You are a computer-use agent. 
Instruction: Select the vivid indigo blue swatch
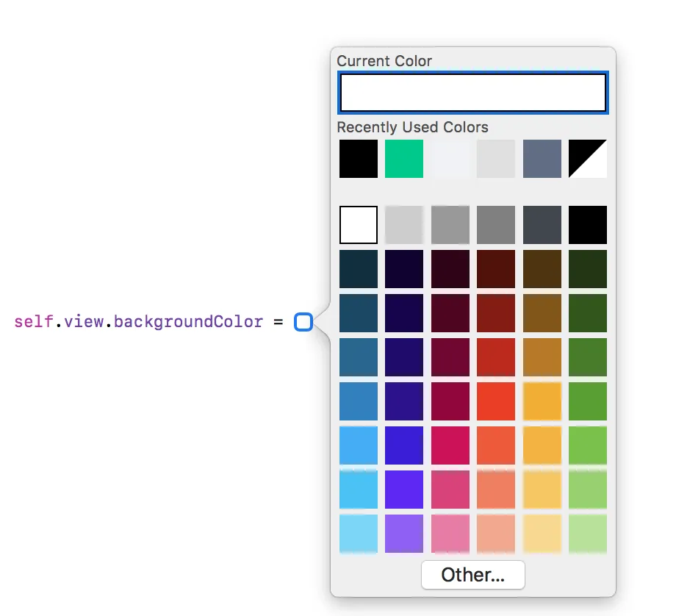coord(404,445)
